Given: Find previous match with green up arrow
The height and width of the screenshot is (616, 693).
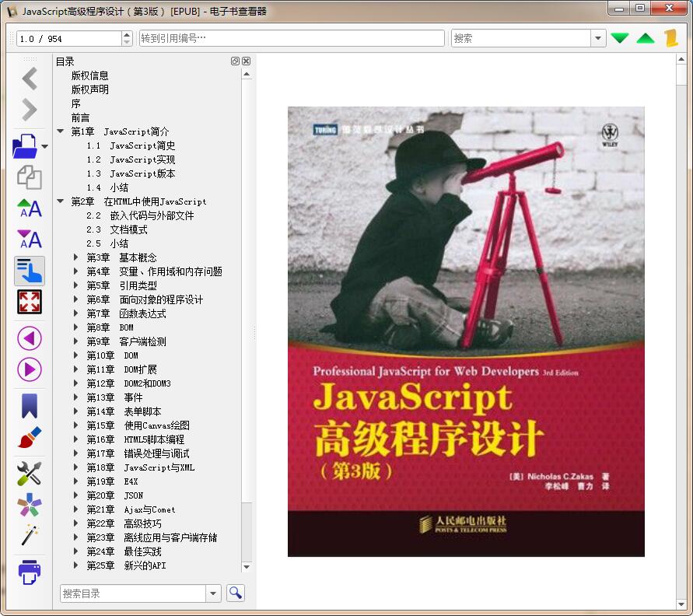Looking at the screenshot, I should tap(646, 38).
